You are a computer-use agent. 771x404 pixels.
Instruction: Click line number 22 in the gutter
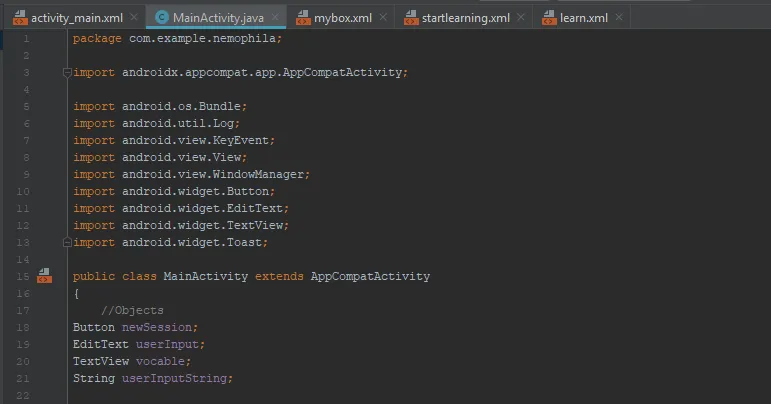tap(24, 395)
